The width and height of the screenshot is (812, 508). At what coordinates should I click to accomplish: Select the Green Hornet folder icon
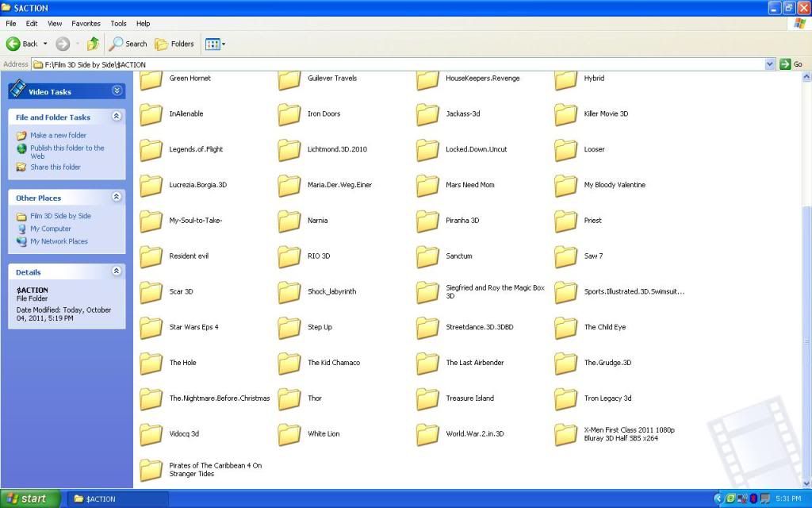(x=151, y=80)
